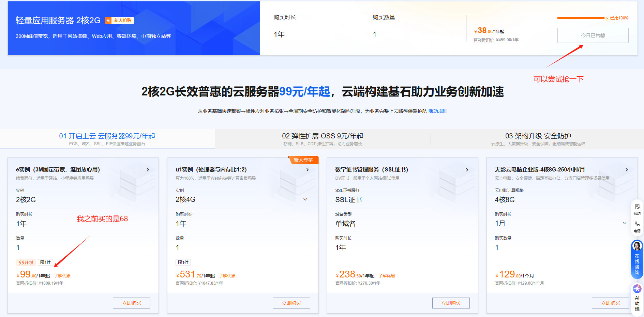Click arrow icon beside e实例 title
The image size is (644, 317).
tap(148, 170)
